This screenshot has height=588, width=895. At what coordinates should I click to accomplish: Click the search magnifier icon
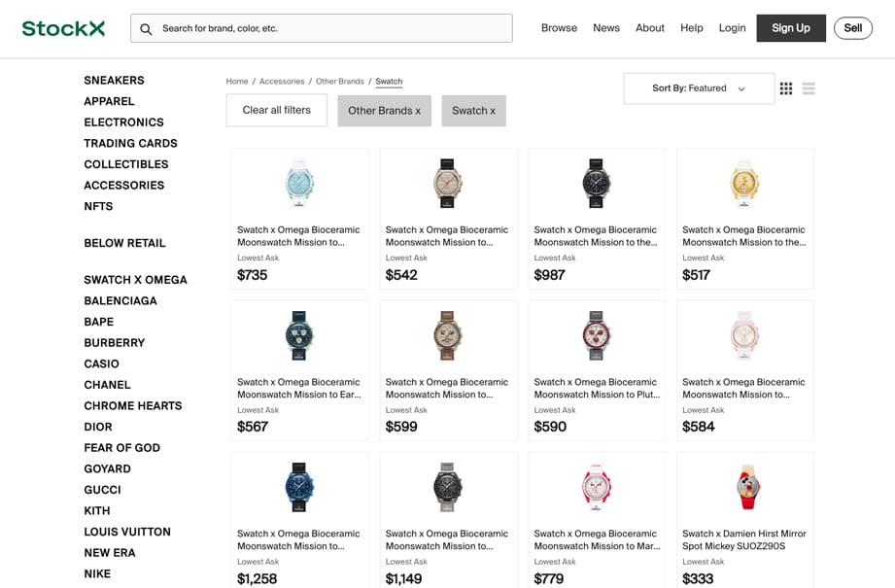[146, 29]
